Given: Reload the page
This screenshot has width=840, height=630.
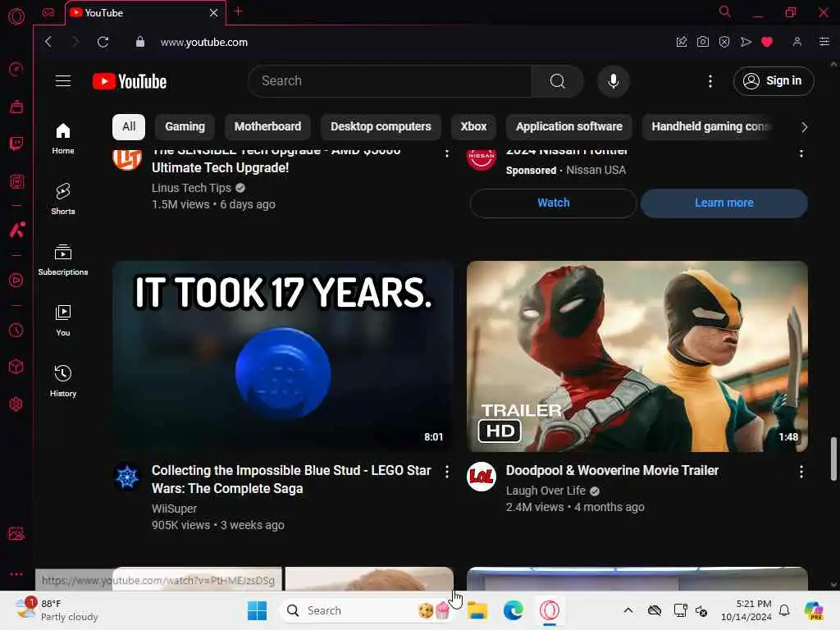Looking at the screenshot, I should (103, 42).
